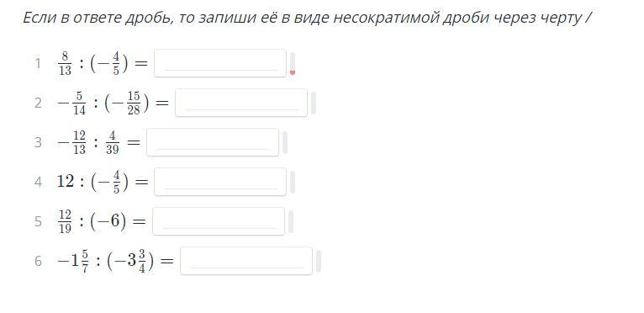The image size is (644, 313).
Task: Click the gray status bar beside problem 6
Action: (319, 260)
